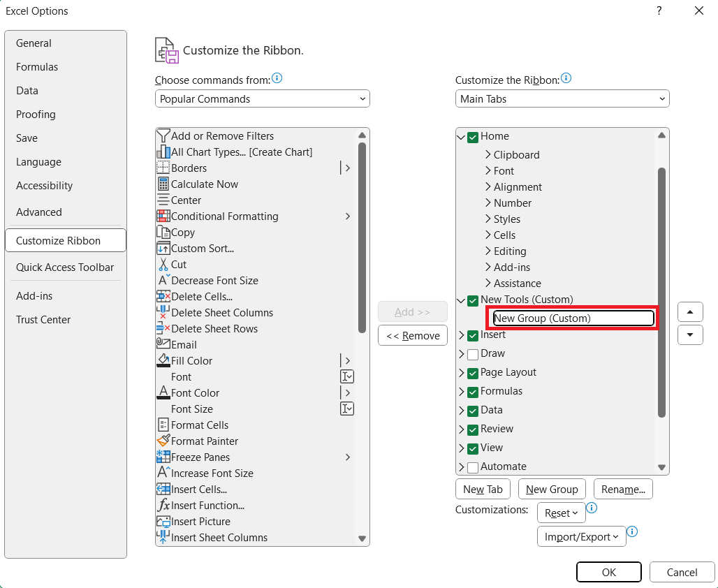Select the Delete Cells icon
The image size is (718, 588).
click(163, 296)
